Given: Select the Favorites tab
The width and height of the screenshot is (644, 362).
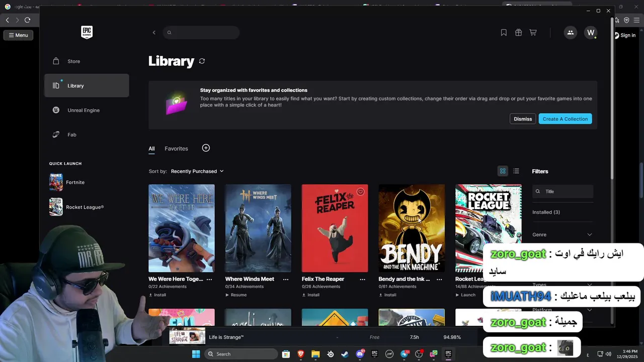Looking at the screenshot, I should (x=176, y=149).
